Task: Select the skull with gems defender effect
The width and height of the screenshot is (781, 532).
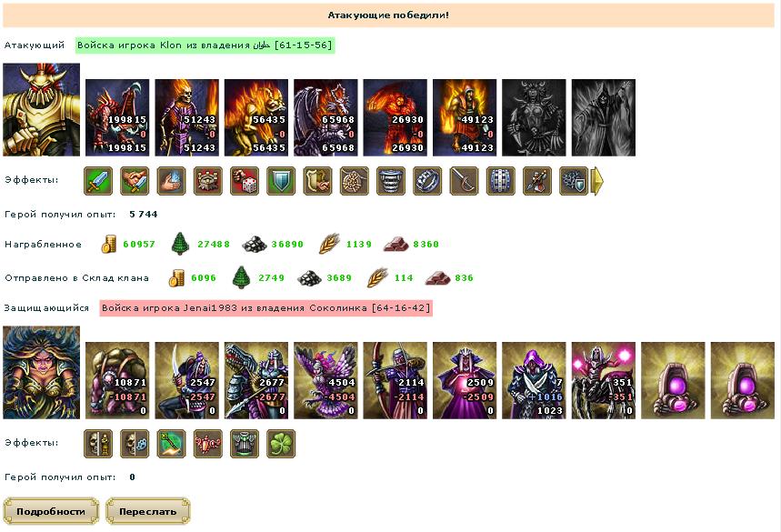Action: tap(135, 444)
